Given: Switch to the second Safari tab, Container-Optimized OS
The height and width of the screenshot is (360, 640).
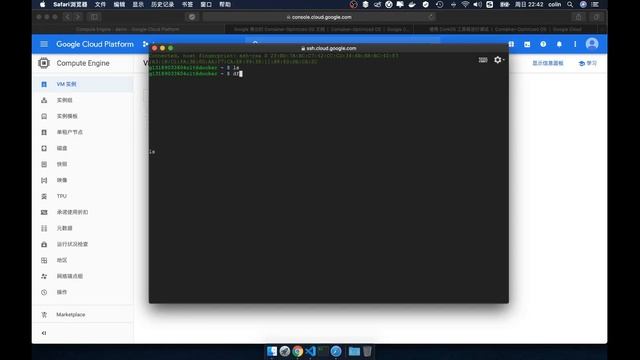Looking at the screenshot, I should [x=320, y=29].
